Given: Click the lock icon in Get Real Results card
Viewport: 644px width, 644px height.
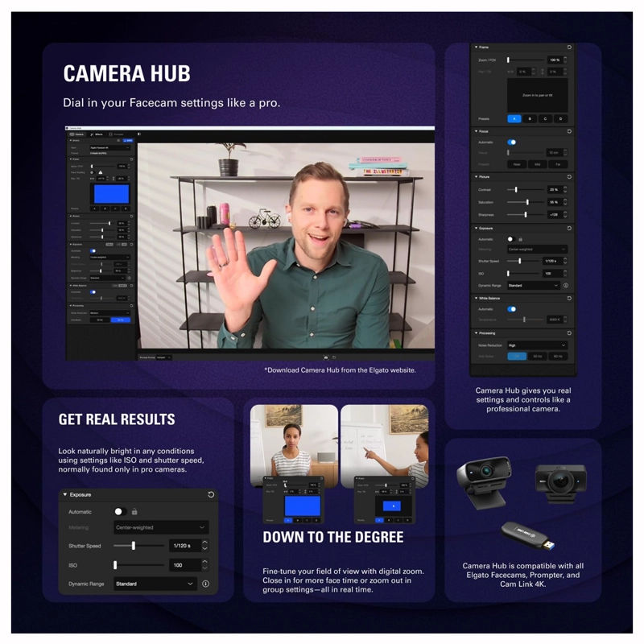Looking at the screenshot, I should [x=134, y=512].
